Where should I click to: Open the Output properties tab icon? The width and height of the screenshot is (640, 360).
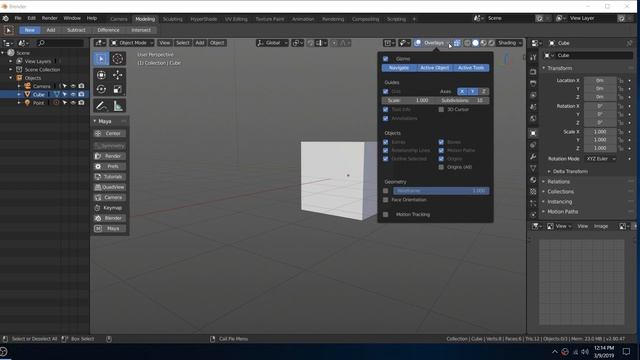click(x=533, y=83)
